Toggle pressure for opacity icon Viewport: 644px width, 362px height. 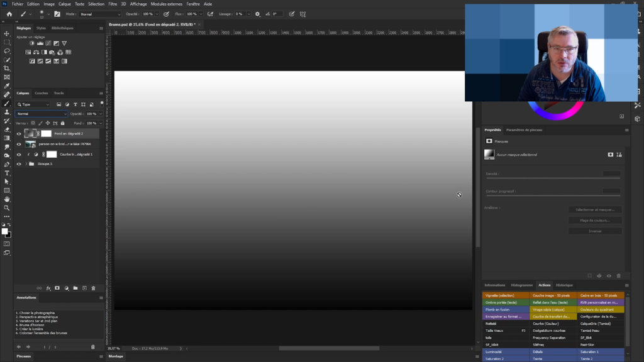pyautogui.click(x=166, y=14)
